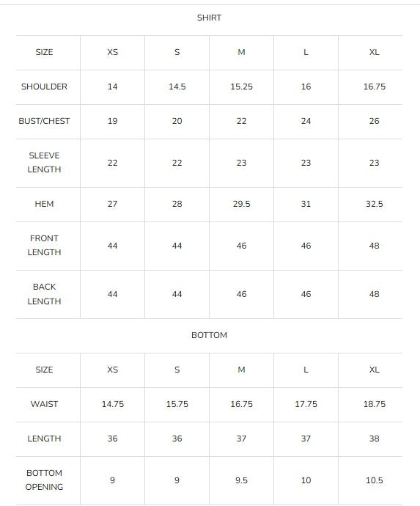Click the SHOULDER row label
The width and height of the screenshot is (420, 506).
click(x=44, y=87)
